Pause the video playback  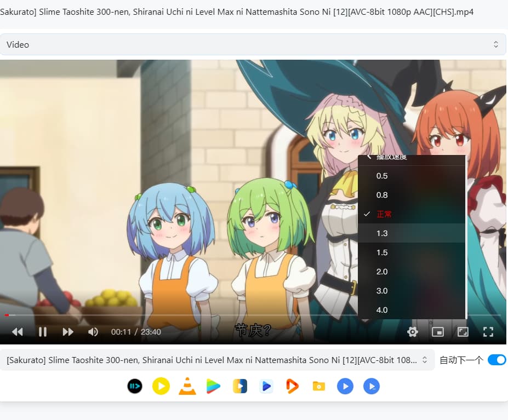coord(43,332)
